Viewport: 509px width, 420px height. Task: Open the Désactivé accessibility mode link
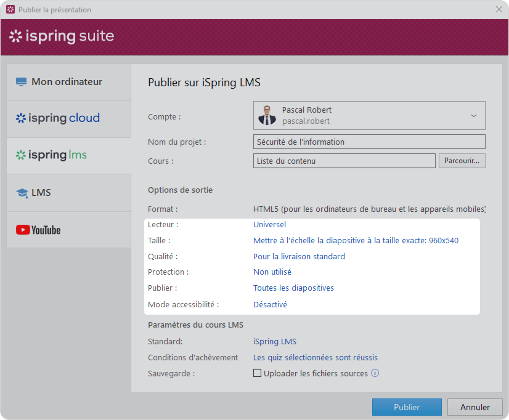(x=270, y=305)
